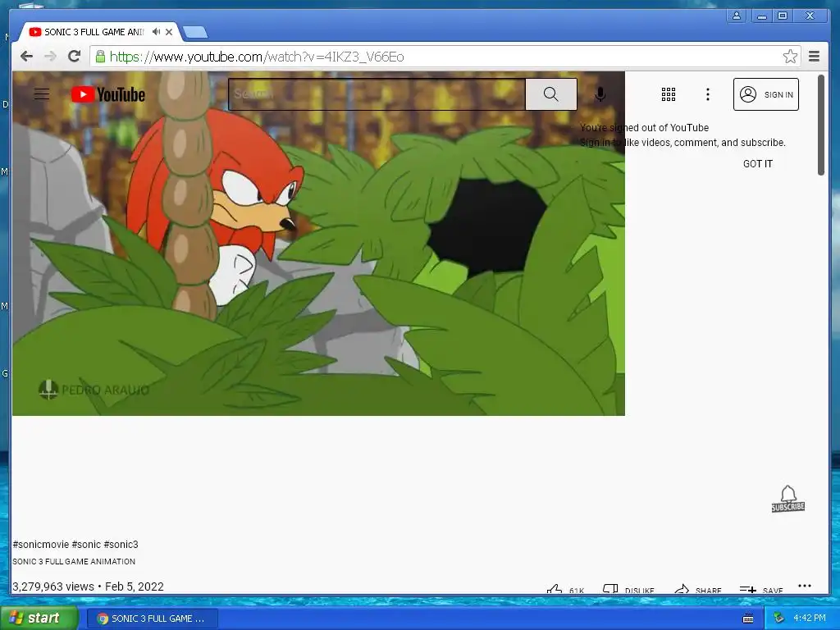Click the system tray network icon
The height and width of the screenshot is (630, 840).
coord(778,618)
